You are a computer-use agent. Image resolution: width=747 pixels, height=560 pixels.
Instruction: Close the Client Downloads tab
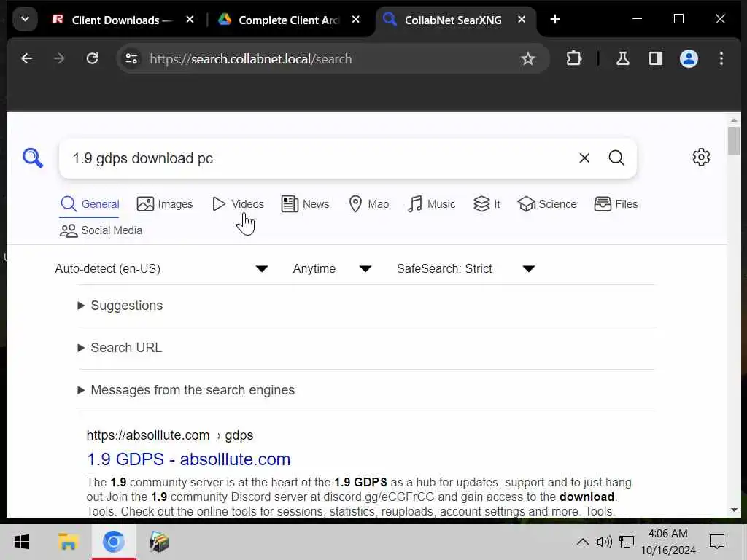click(x=190, y=20)
